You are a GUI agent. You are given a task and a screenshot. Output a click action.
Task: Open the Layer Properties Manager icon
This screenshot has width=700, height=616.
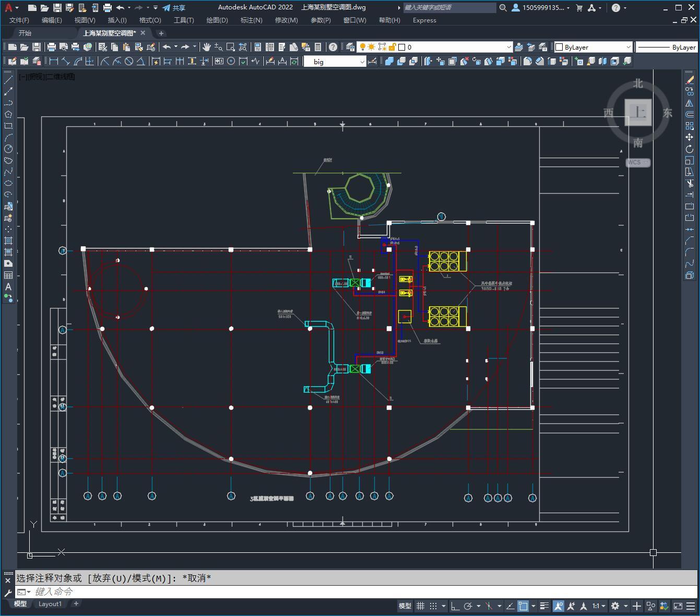click(350, 47)
